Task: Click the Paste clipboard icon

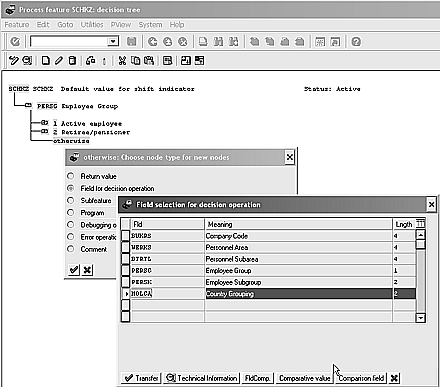Action: pyautogui.click(x=149, y=60)
